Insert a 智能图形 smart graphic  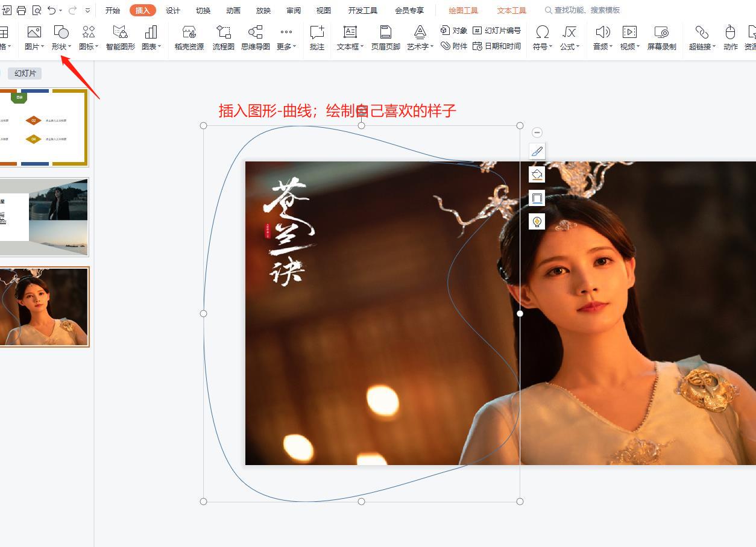tap(121, 37)
